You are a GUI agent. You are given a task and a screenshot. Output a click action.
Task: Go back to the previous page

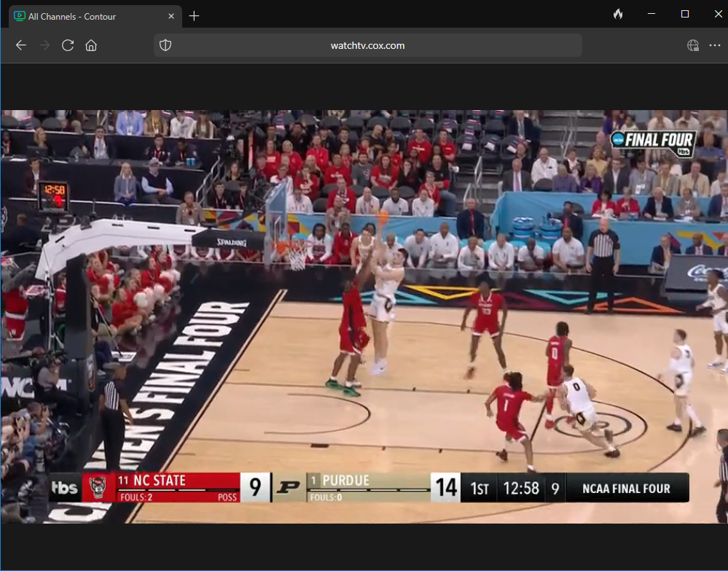click(21, 45)
